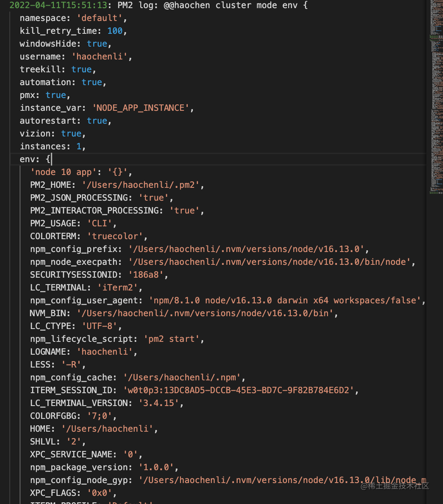
Task: Click the SECURITYSESSIONID value '186a8'
Action: click(146, 275)
